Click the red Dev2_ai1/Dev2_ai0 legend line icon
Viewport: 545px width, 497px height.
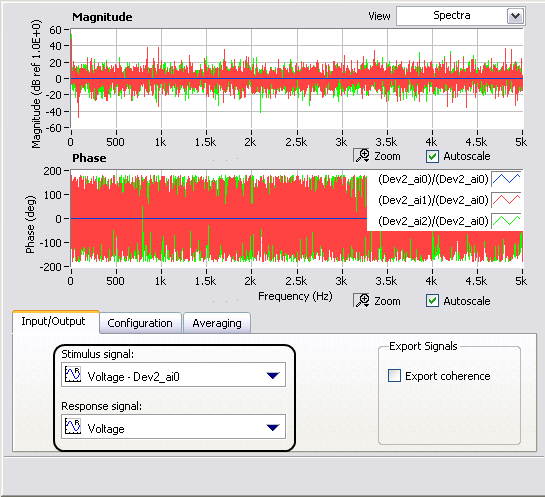point(506,200)
